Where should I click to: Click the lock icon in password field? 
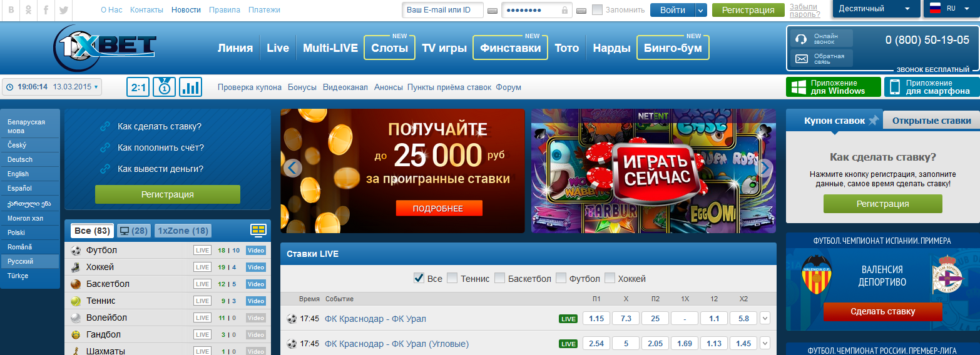coord(565,10)
